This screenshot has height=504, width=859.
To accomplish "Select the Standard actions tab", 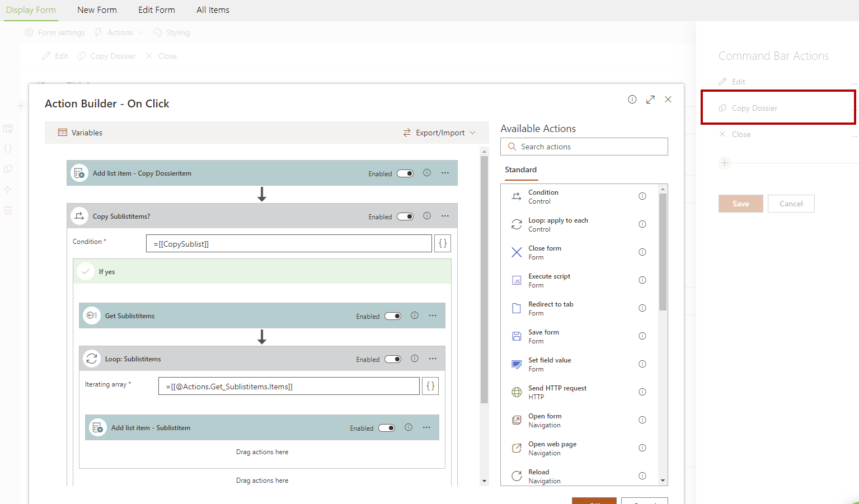I will pyautogui.click(x=520, y=169).
